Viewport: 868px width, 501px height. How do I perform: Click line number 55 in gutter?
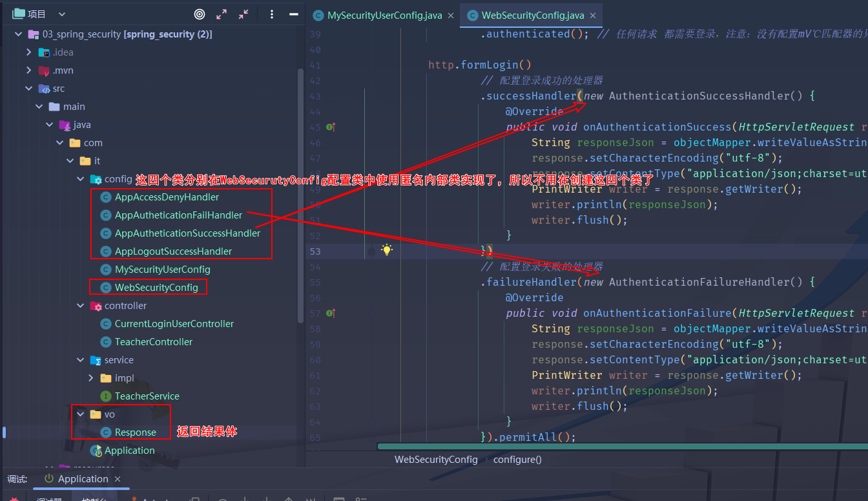315,282
